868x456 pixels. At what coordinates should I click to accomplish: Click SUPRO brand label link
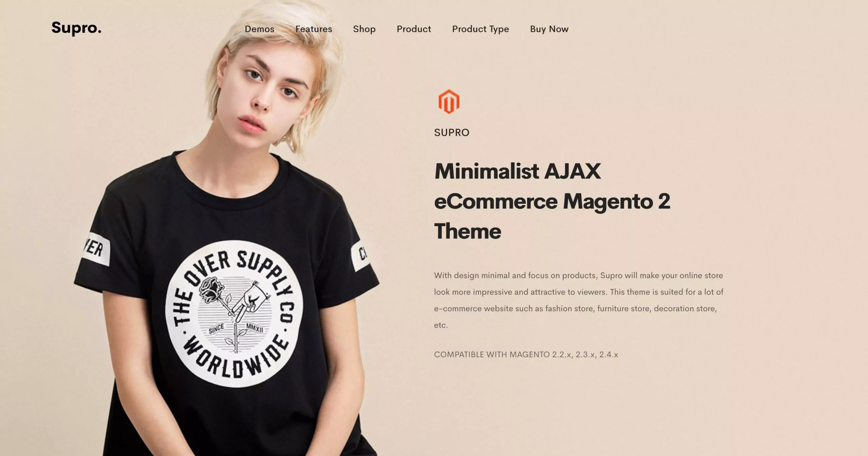[451, 132]
